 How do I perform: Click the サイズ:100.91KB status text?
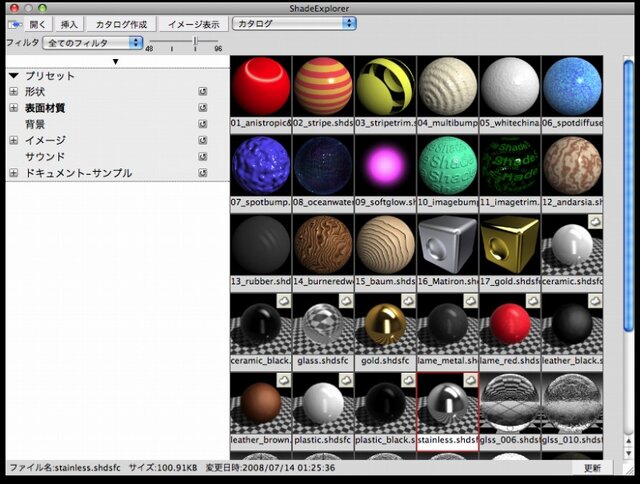tap(163, 468)
